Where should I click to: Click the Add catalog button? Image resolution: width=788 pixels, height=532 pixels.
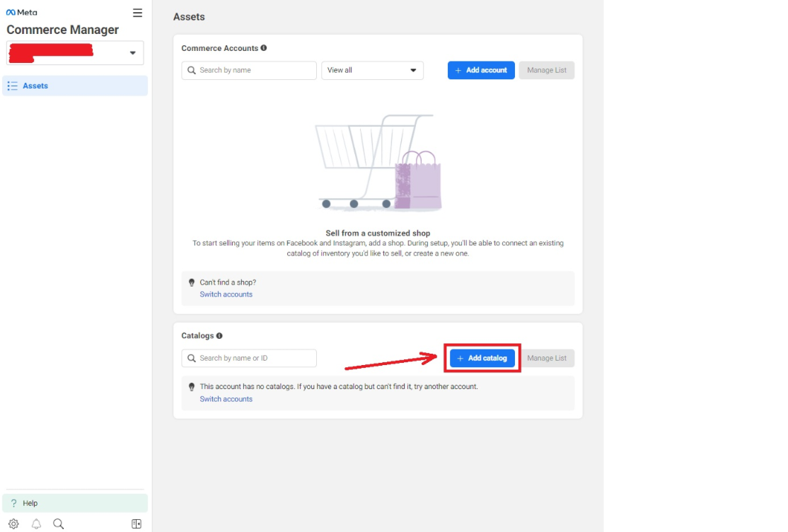(x=482, y=358)
